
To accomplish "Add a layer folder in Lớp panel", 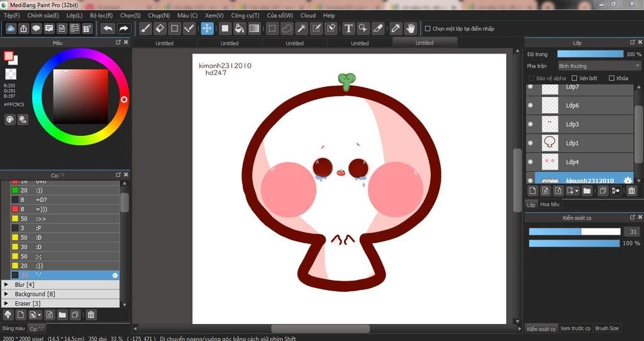I will pos(587,191).
